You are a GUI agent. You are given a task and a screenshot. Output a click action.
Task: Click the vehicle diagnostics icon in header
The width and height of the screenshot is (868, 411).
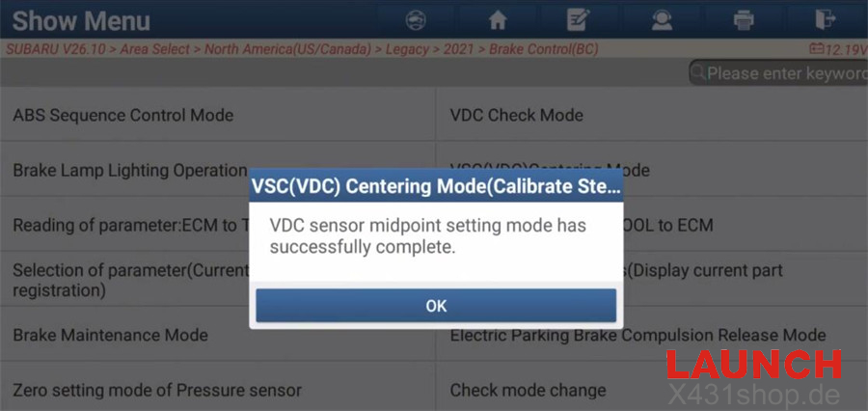[x=417, y=19]
